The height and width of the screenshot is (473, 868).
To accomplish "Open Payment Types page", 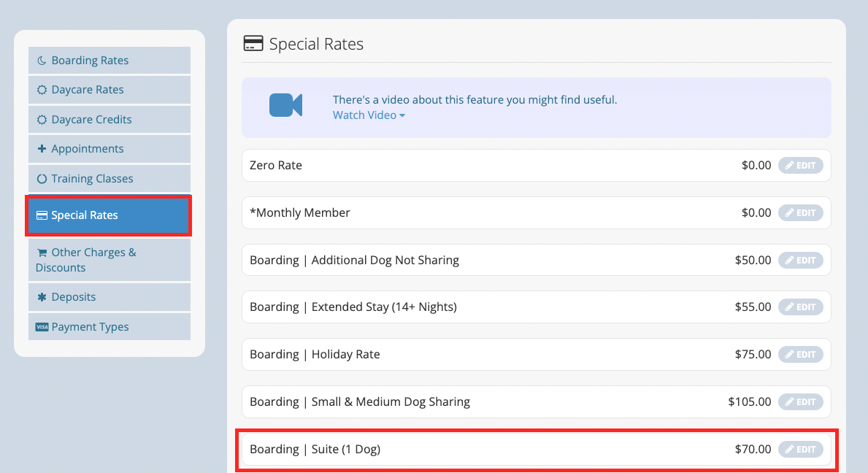I will click(109, 327).
